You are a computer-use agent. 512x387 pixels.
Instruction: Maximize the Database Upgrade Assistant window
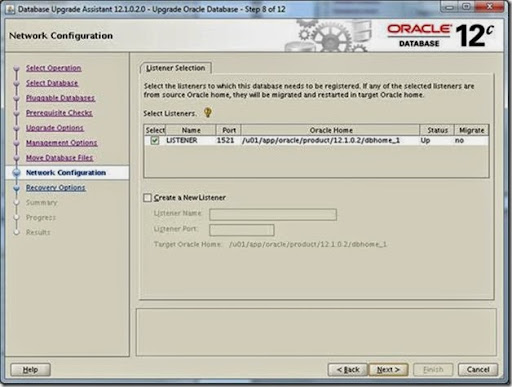coord(467,7)
